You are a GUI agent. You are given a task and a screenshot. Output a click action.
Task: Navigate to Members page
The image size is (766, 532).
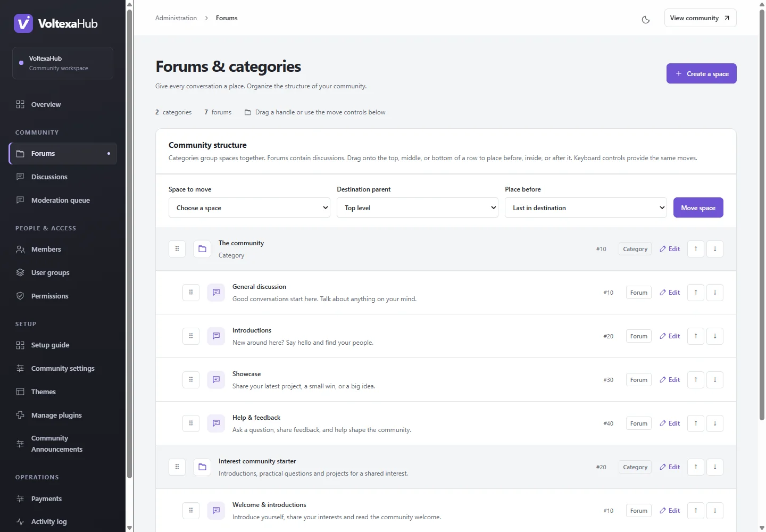coord(63,250)
